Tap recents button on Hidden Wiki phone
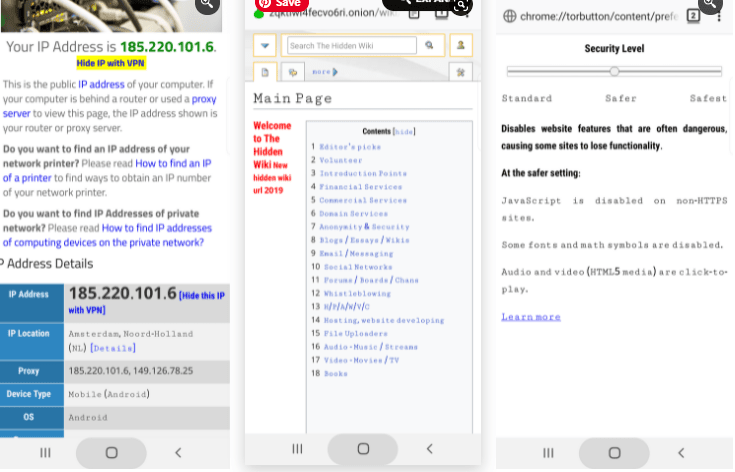The width and height of the screenshot is (735, 472). point(297,449)
